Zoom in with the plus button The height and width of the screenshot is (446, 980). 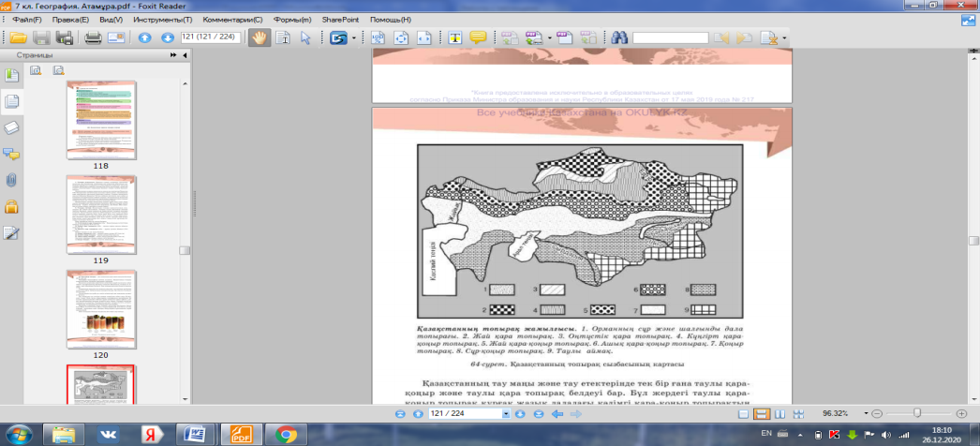point(961,413)
